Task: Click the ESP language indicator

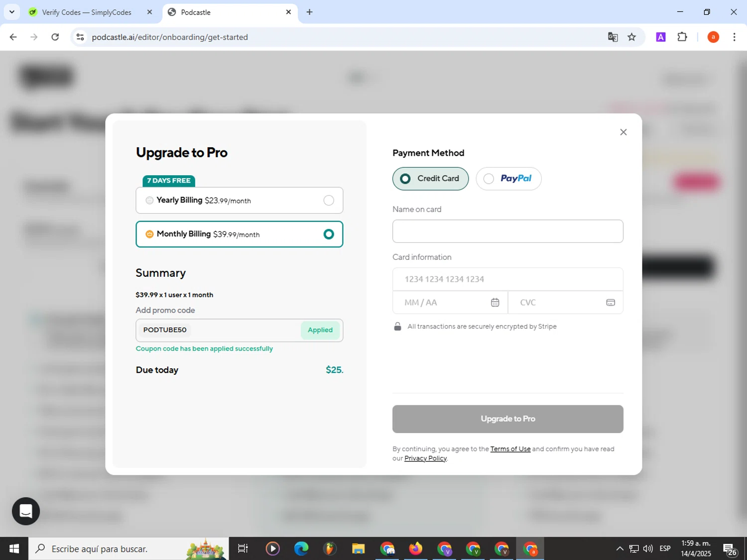Action: pos(665,549)
